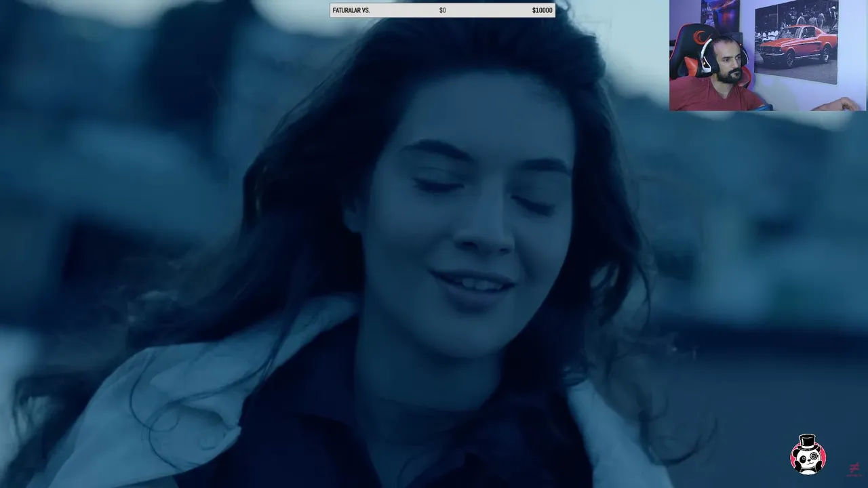868x488 pixels.
Task: Select the streamer webcam overlay
Action: [x=768, y=56]
